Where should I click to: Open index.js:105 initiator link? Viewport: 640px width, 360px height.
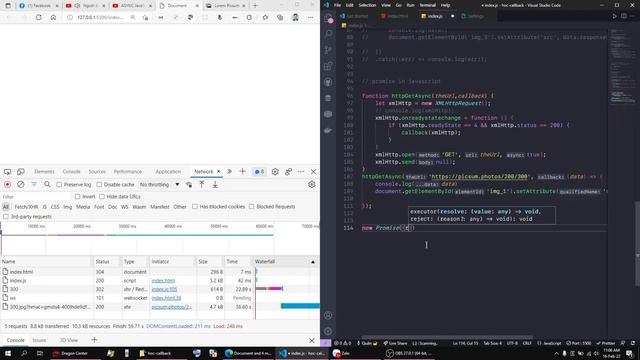[x=164, y=289]
